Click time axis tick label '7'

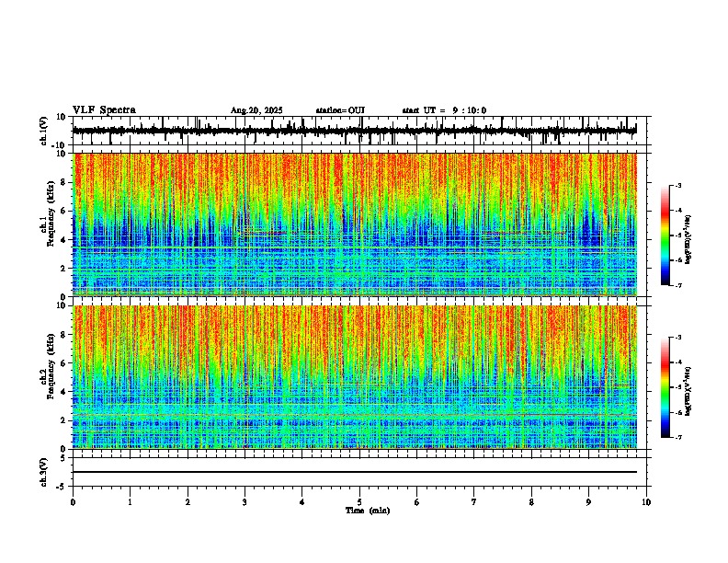point(474,502)
